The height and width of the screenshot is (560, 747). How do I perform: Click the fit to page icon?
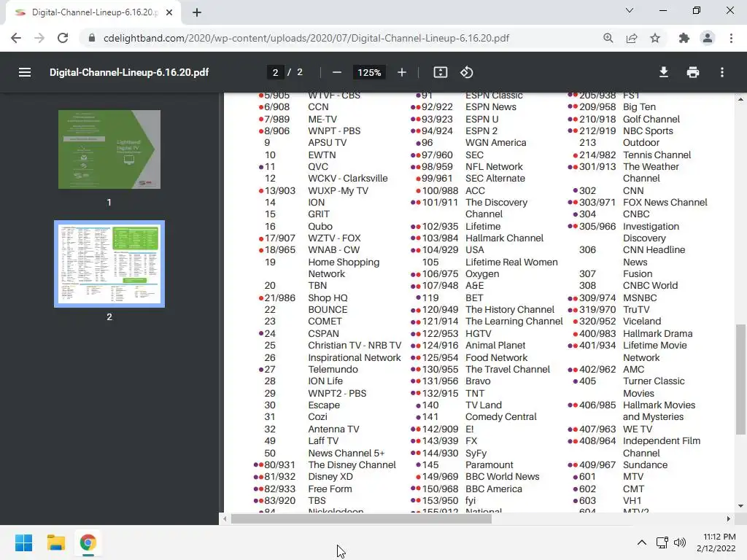click(440, 72)
